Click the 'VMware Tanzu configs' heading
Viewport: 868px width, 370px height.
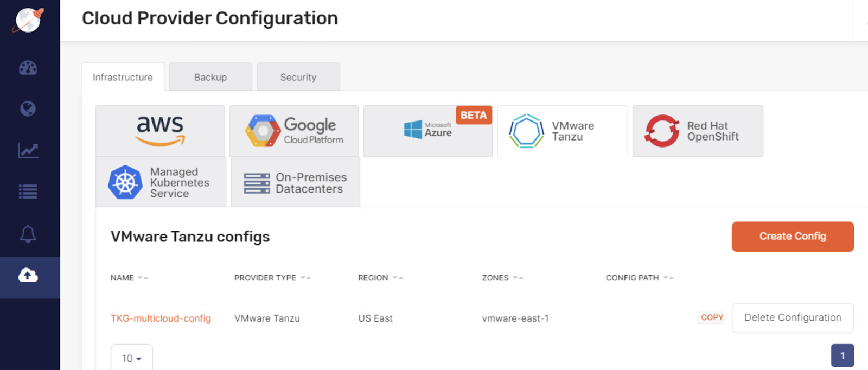coord(190,237)
